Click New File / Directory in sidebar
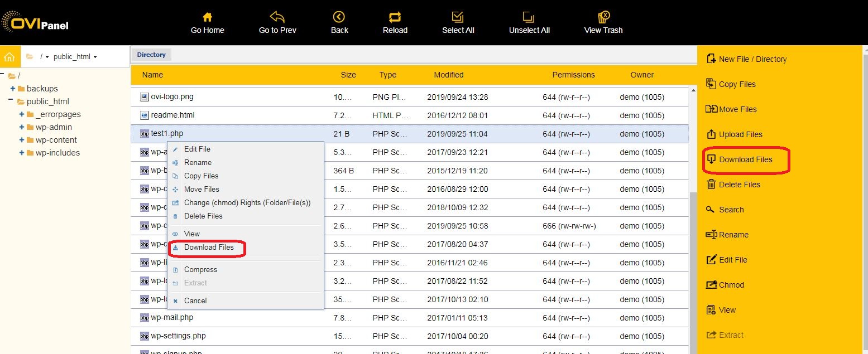Viewport: 868px width, 354px height. (752, 59)
